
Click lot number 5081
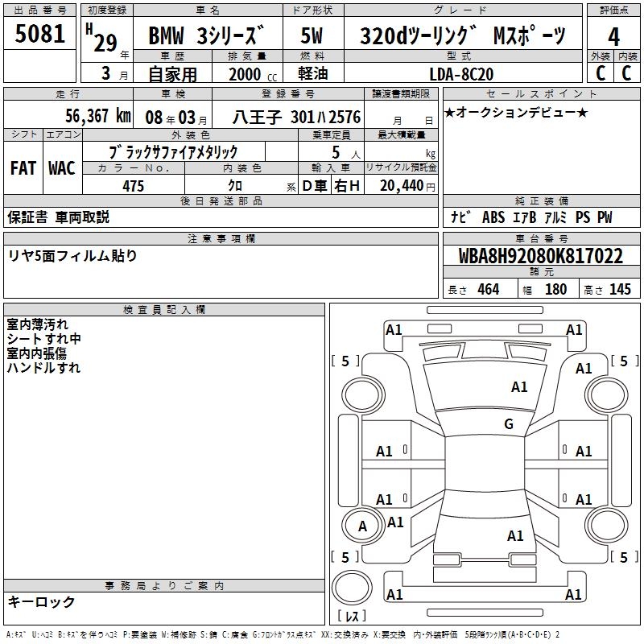click(x=39, y=34)
